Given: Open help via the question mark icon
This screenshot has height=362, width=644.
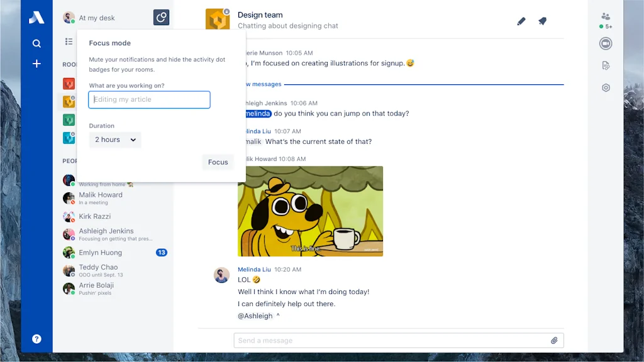Looking at the screenshot, I should point(36,339).
